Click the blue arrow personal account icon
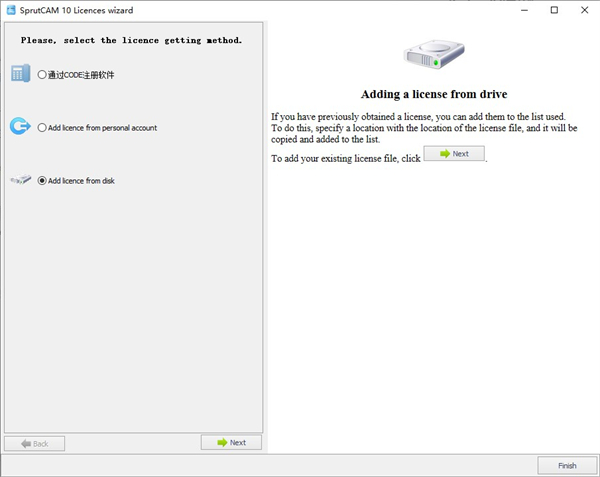Viewport: 600px width, 477px height. coord(20,126)
